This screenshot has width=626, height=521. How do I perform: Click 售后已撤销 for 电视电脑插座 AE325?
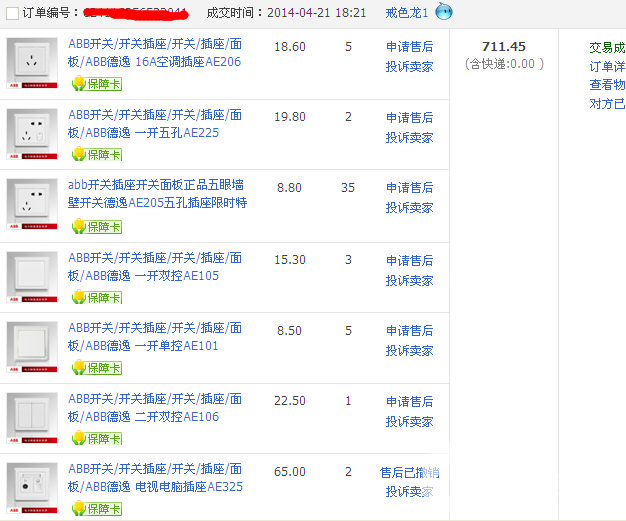(x=409, y=472)
